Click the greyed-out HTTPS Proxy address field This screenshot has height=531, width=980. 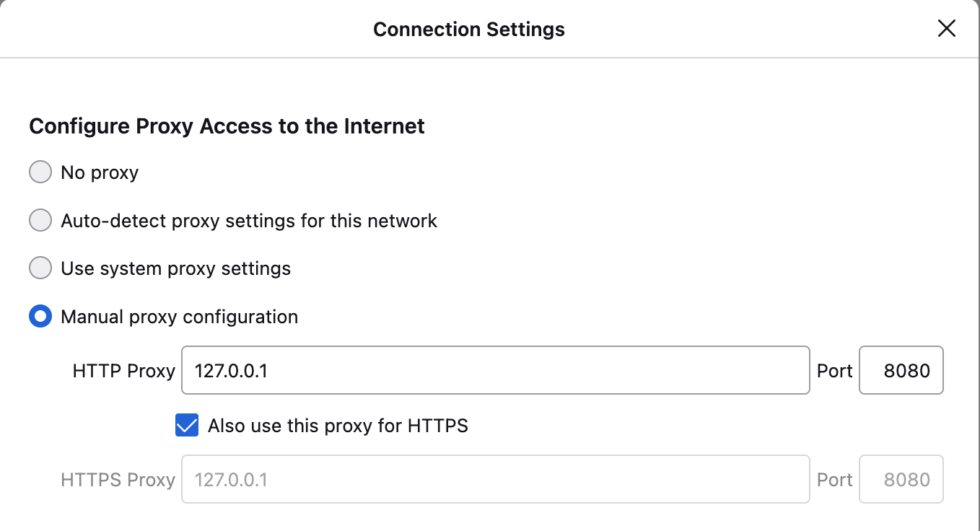(495, 479)
